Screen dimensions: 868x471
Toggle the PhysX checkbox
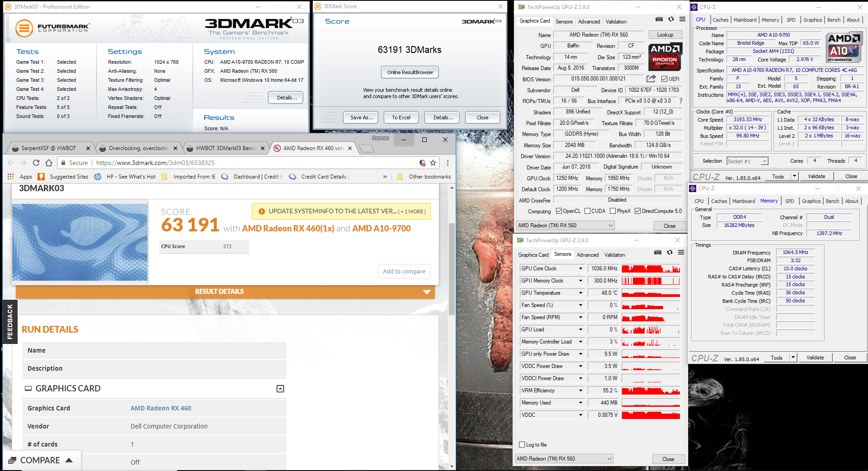(613, 211)
